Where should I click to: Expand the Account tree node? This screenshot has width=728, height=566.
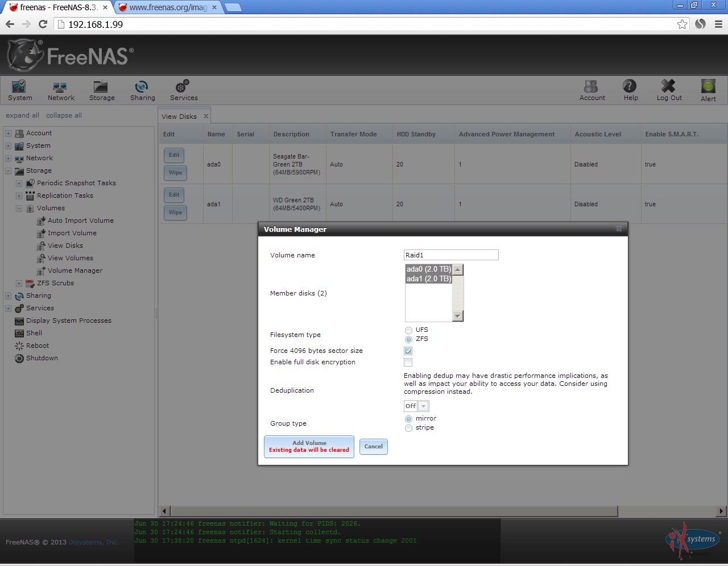click(x=8, y=133)
